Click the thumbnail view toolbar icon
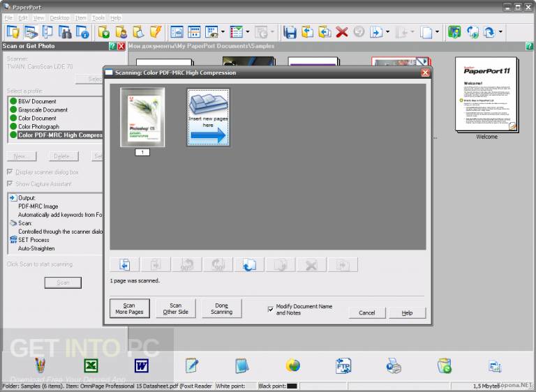The width and height of the screenshot is (536, 392). click(194, 33)
